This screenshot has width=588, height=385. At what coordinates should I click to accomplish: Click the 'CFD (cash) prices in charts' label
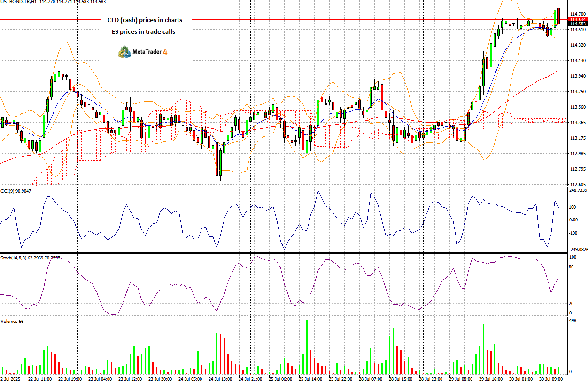(145, 20)
